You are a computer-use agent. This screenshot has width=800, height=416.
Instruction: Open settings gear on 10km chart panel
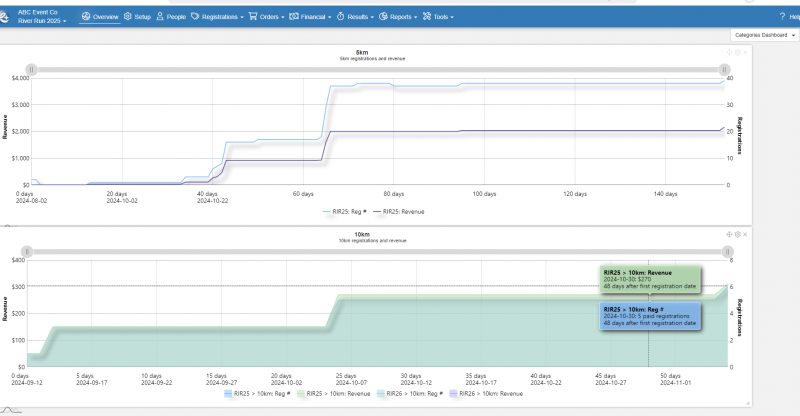click(737, 233)
